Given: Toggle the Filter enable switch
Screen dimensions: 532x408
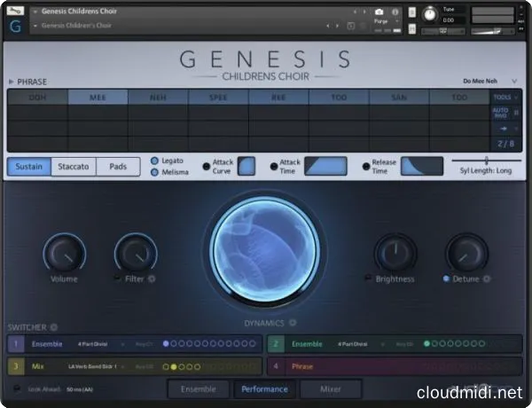Looking at the screenshot, I should 117,279.
